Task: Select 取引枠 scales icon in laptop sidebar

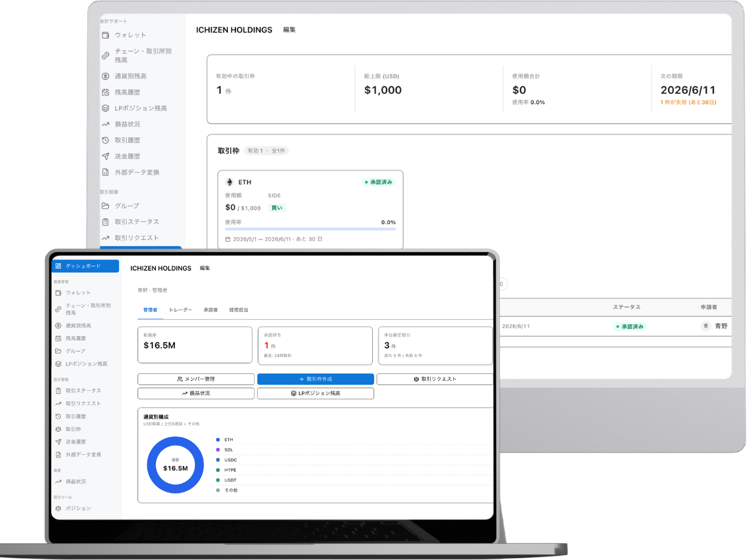Action: click(x=58, y=429)
